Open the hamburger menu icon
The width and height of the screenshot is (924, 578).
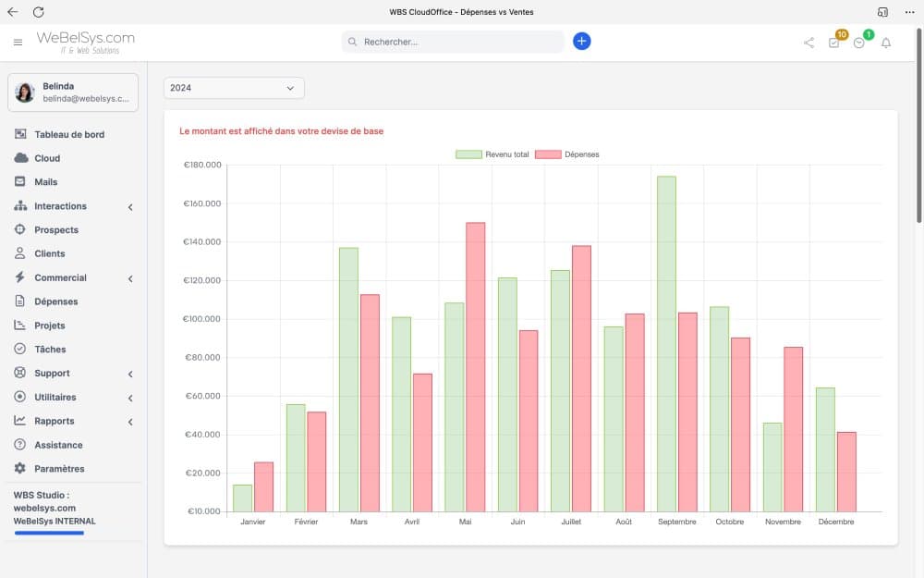[18, 43]
